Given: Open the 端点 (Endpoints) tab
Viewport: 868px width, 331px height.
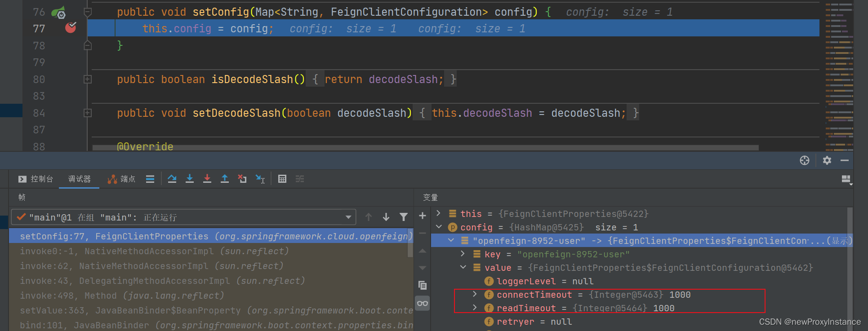Looking at the screenshot, I should coord(121,179).
